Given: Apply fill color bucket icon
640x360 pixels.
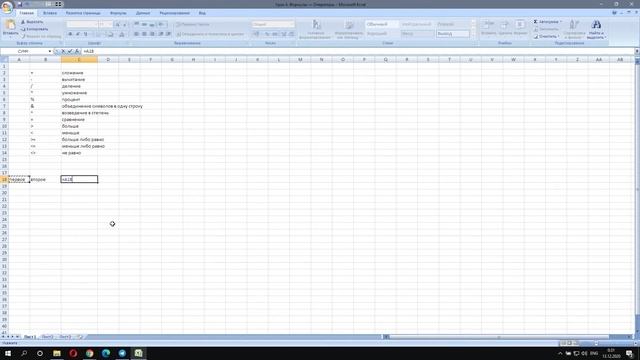Looking at the screenshot, I should point(111,34).
